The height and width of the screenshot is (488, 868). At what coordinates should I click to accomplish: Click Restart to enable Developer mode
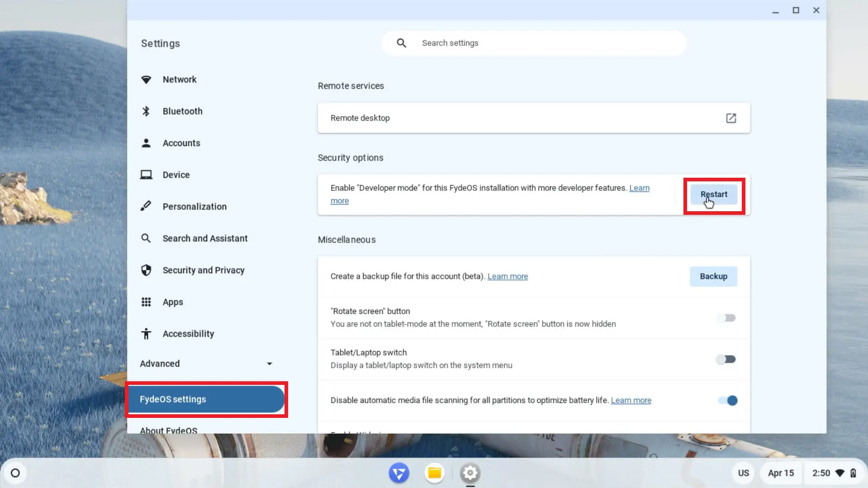click(x=714, y=194)
